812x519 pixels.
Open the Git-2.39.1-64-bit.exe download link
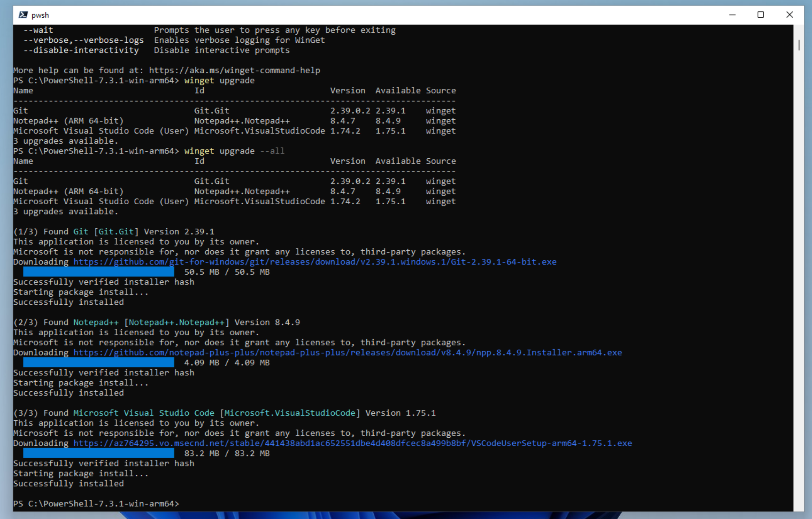pos(315,262)
